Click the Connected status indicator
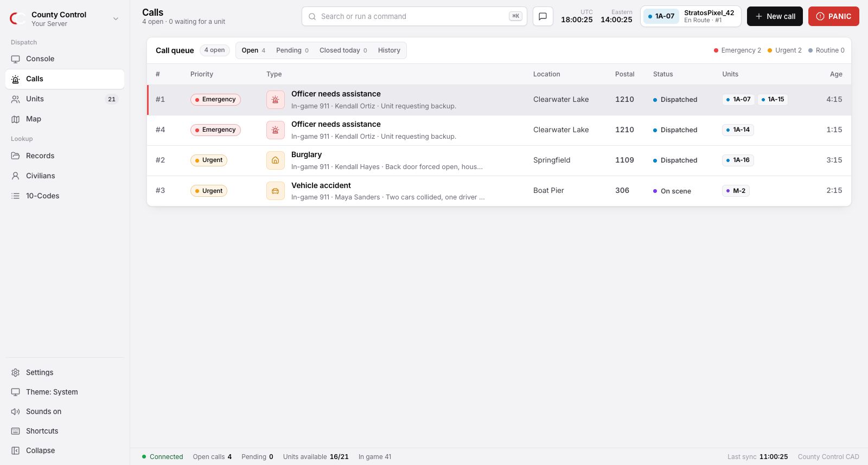This screenshot has width=868, height=465. [163, 457]
